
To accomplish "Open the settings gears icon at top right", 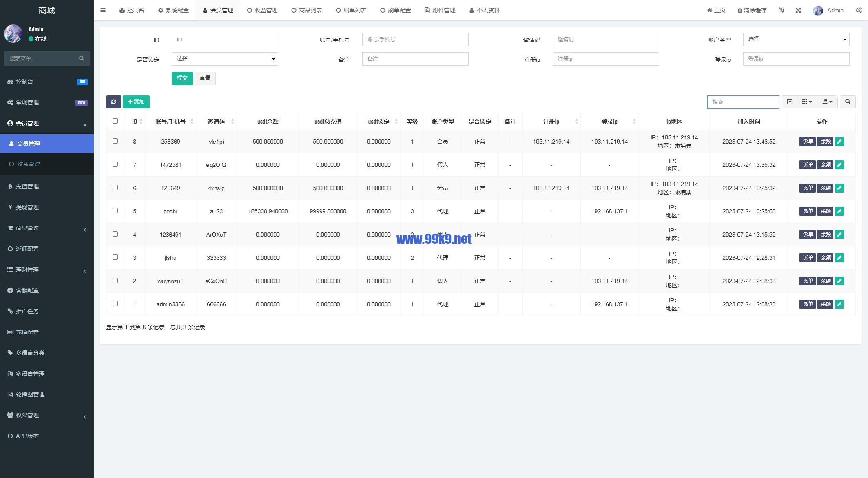I will coord(859,10).
